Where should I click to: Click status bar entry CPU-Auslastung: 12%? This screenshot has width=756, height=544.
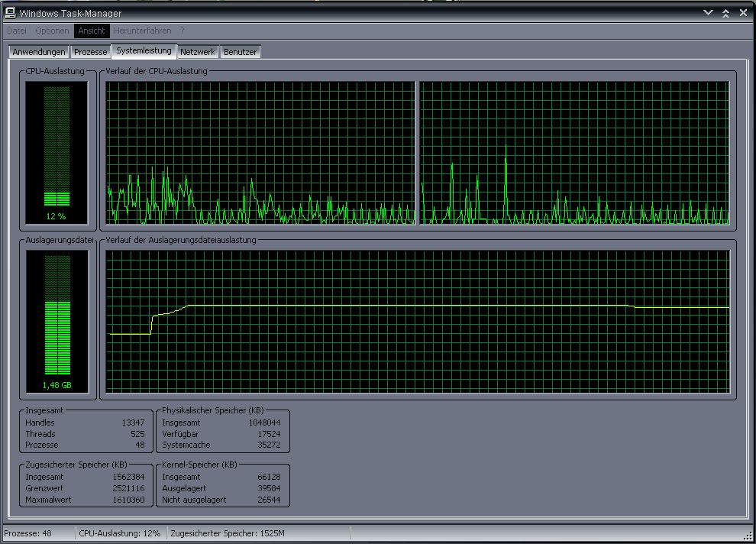click(x=120, y=533)
